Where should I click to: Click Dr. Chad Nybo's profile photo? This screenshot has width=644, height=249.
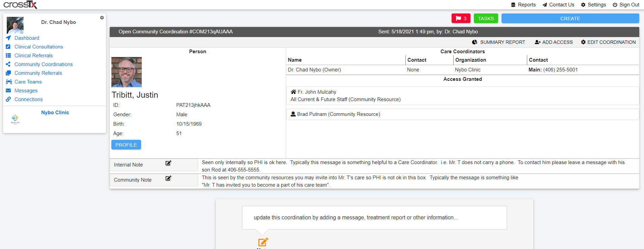(x=15, y=25)
